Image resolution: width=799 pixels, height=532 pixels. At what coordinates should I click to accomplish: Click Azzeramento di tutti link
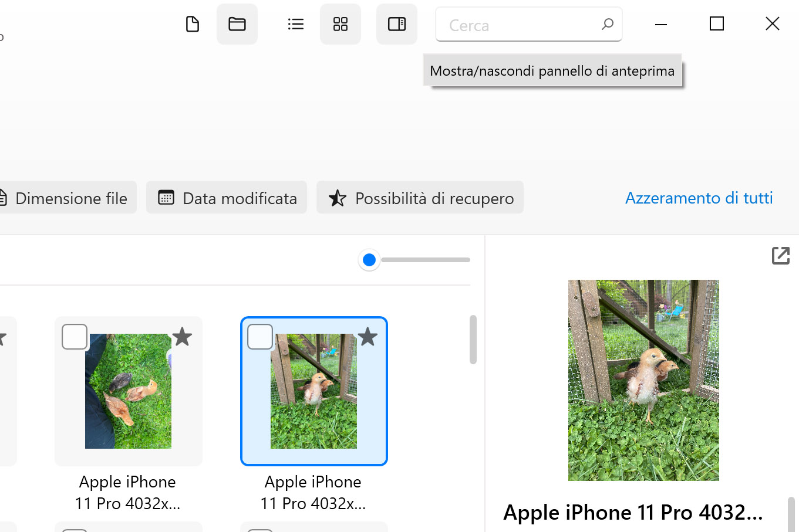click(699, 198)
